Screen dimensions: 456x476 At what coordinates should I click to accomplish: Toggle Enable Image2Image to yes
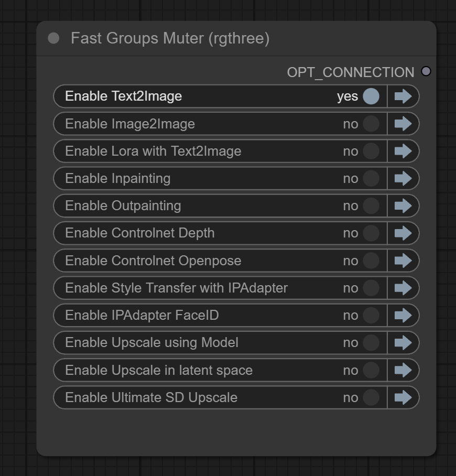pyautogui.click(x=371, y=124)
